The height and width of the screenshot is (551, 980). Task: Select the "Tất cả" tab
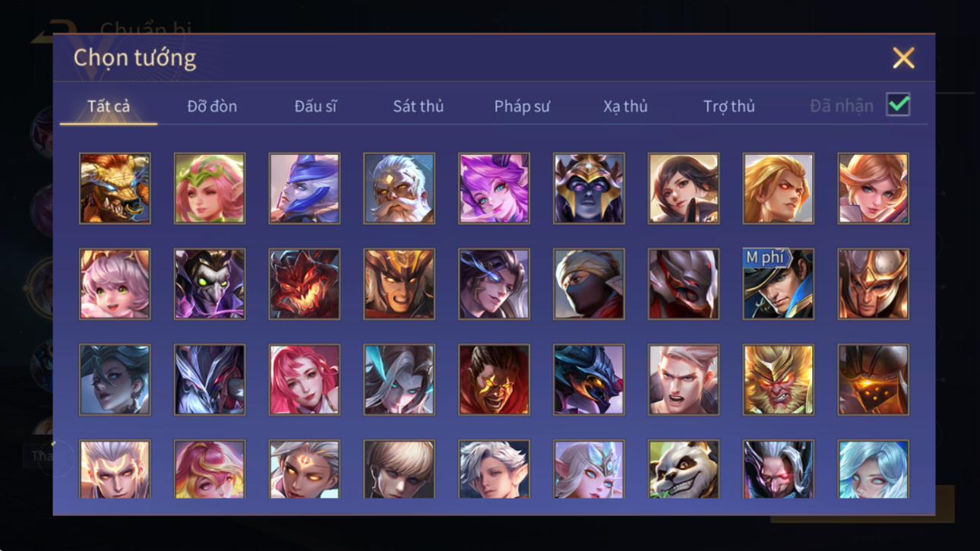click(x=109, y=106)
